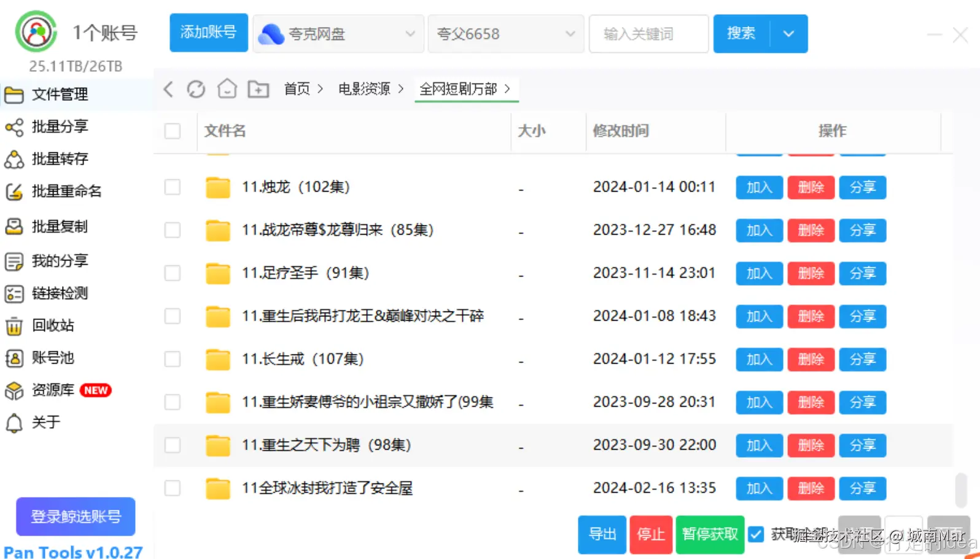Click the 批量分享 share icon
980x559 pixels.
(x=14, y=127)
